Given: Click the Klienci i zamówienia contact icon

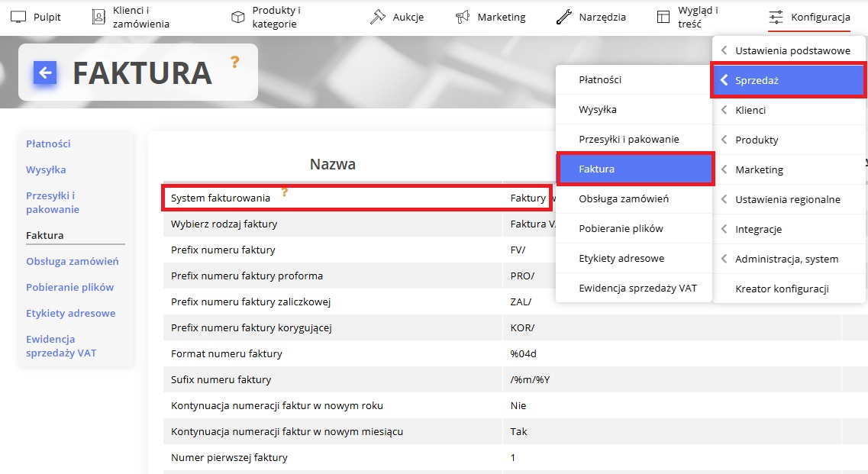Looking at the screenshot, I should tap(98, 17).
